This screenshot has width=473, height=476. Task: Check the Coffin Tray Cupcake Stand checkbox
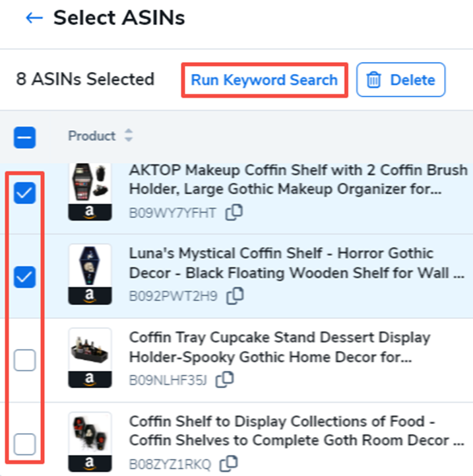pos(25,360)
